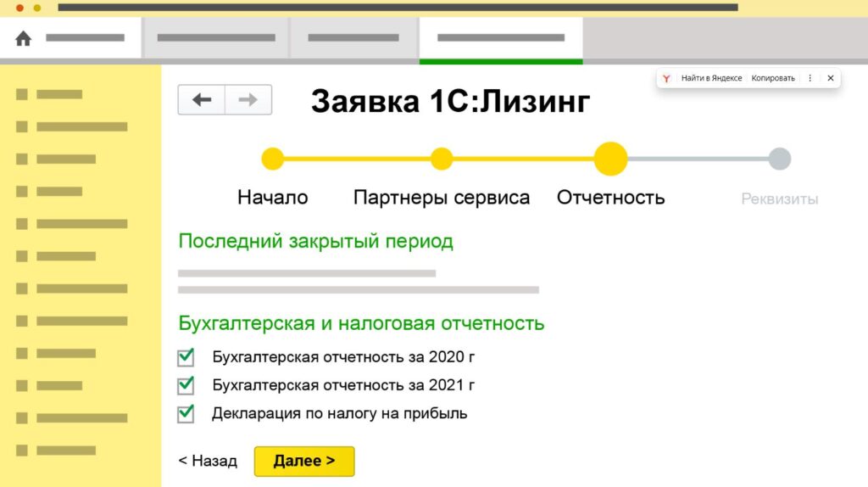Click the red window control dot
Viewport: 868px width, 487px height.
pos(20,8)
